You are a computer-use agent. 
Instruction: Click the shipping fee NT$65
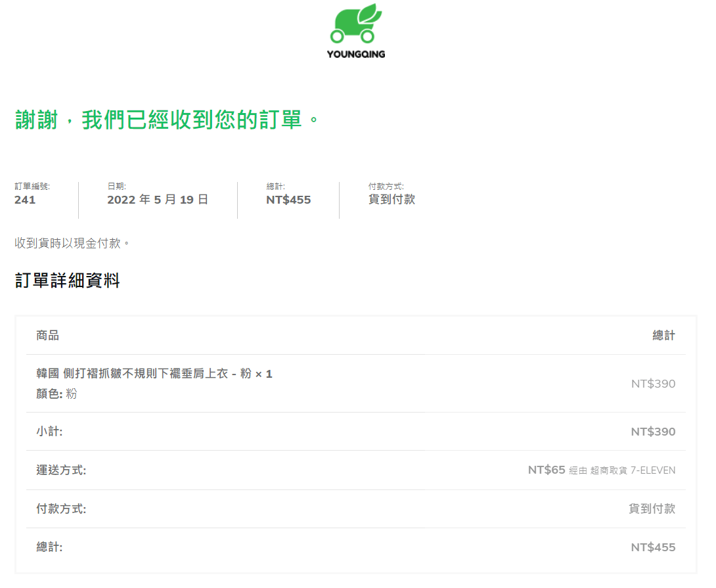click(x=547, y=470)
